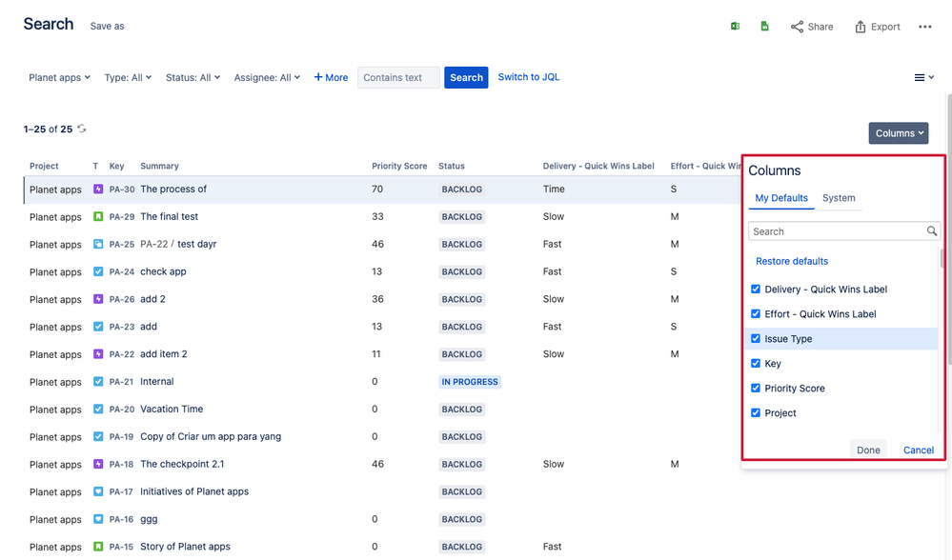The height and width of the screenshot is (560, 952).
Task: Uncheck the Priority Score column checkbox
Action: (756, 389)
